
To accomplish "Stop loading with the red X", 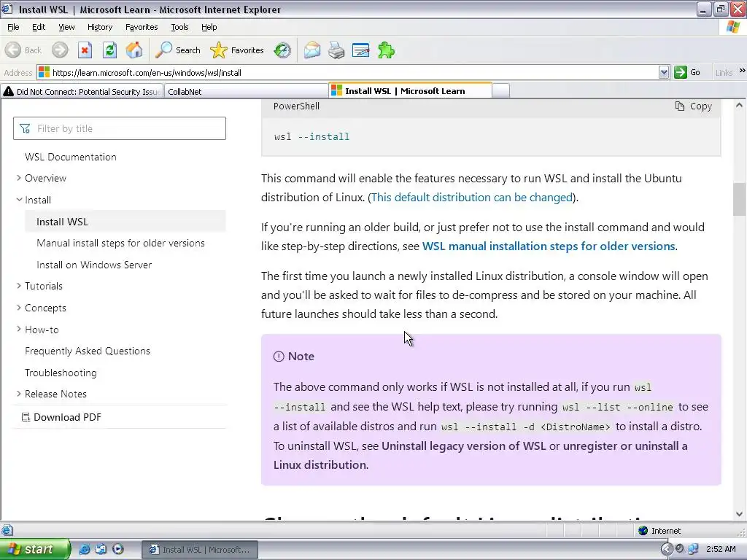I will [x=85, y=50].
